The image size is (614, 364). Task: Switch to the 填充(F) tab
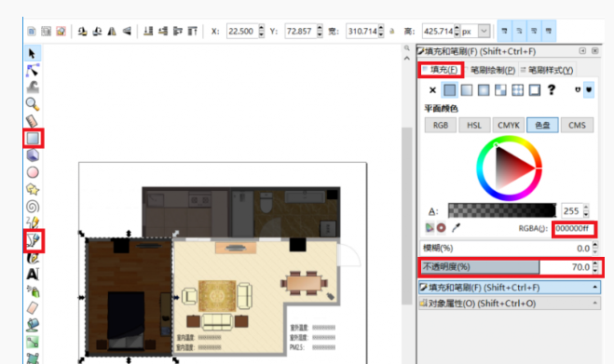[441, 70]
